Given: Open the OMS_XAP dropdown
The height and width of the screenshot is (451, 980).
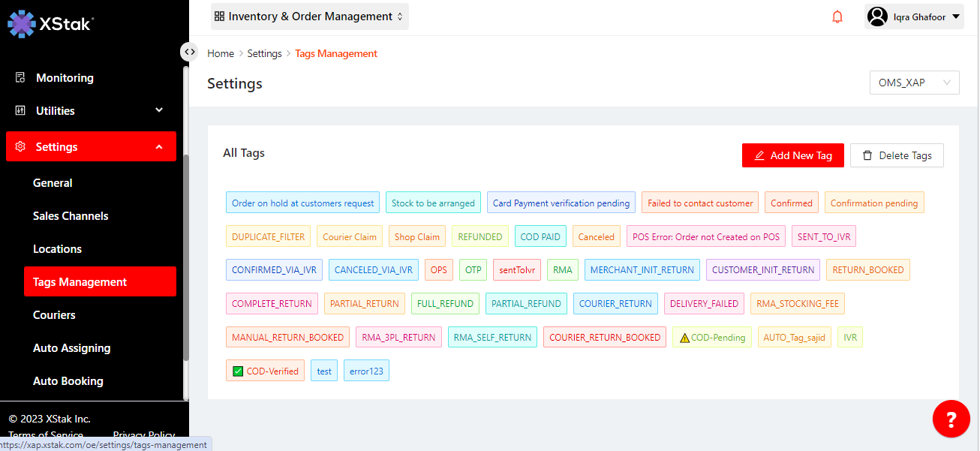Looking at the screenshot, I should pos(913,83).
